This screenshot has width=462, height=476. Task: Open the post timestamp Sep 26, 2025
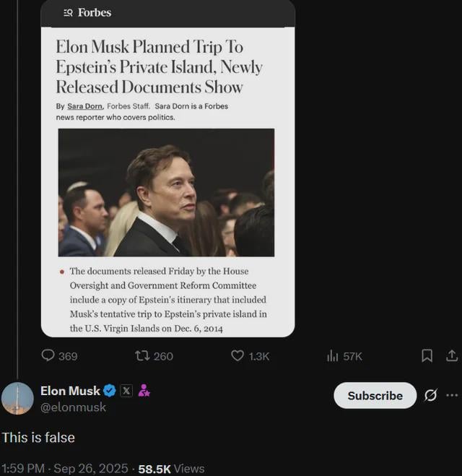coord(91,468)
